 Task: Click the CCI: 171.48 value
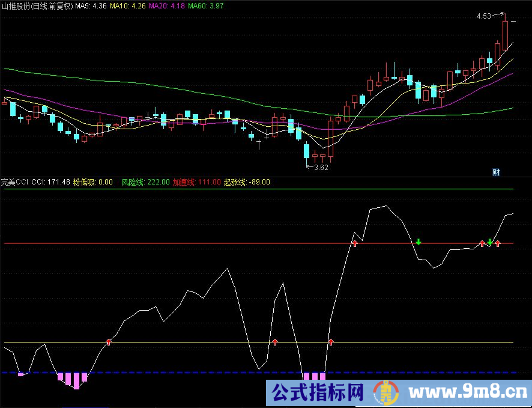51,182
